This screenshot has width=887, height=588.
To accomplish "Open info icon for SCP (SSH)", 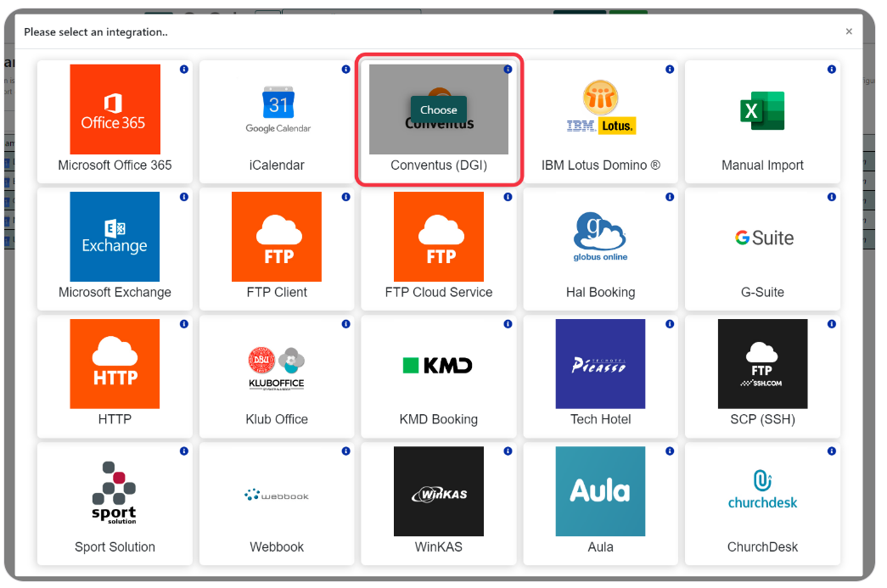I will click(x=832, y=324).
